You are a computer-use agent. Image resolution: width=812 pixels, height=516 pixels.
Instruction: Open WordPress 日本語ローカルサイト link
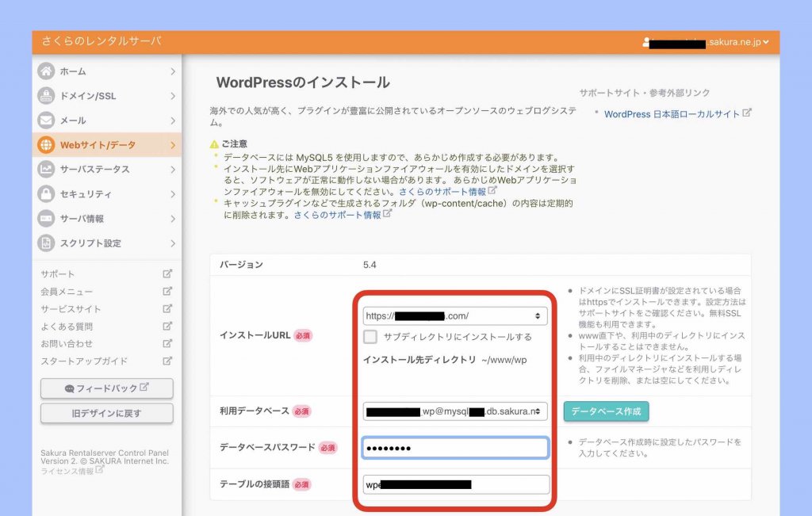click(x=672, y=114)
